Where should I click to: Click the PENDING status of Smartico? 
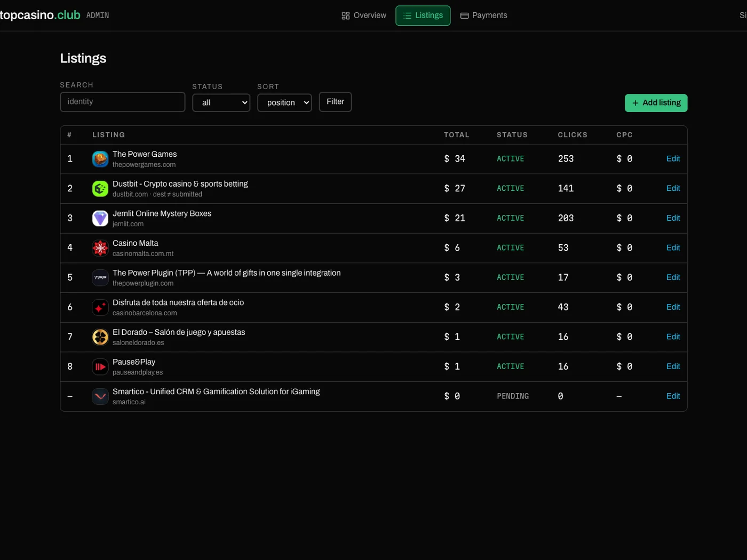pos(513,396)
